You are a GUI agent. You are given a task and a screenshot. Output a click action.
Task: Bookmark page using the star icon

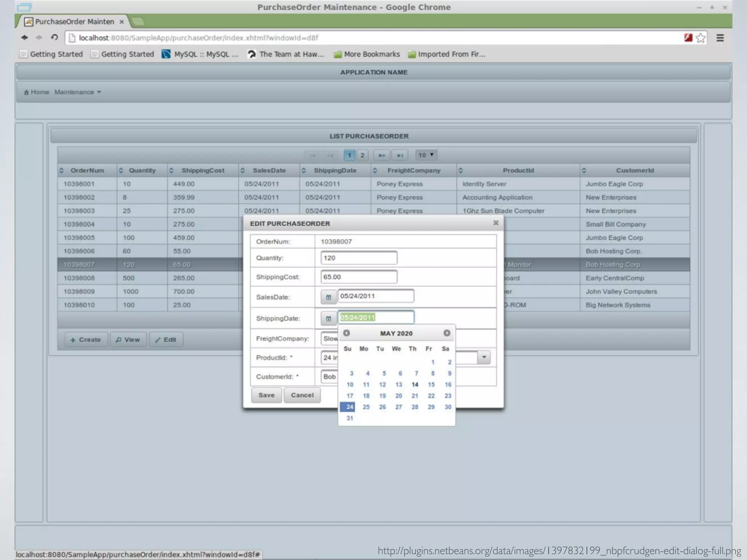[700, 38]
